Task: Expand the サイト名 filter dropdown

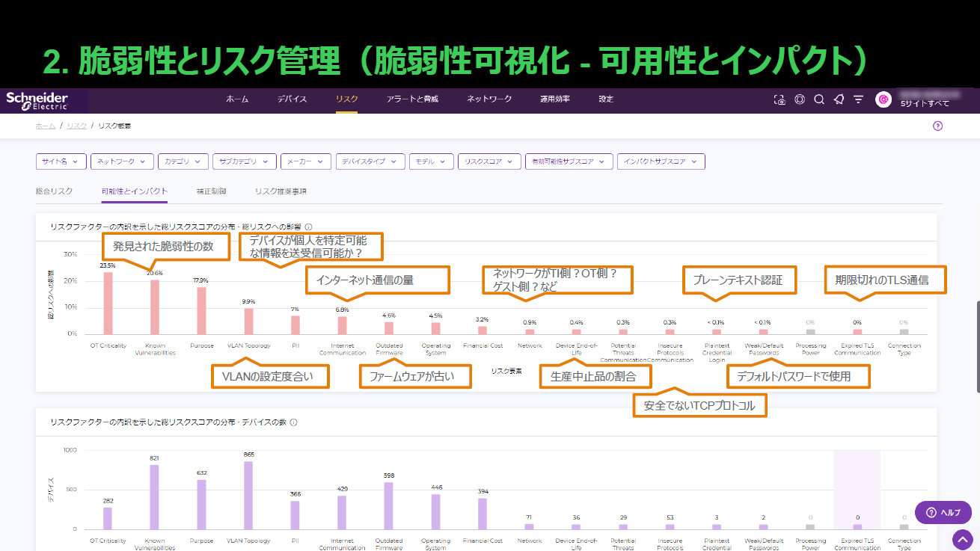Action: click(60, 161)
